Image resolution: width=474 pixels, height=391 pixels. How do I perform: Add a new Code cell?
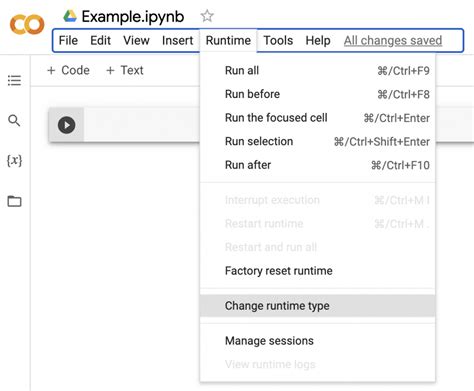click(x=68, y=70)
